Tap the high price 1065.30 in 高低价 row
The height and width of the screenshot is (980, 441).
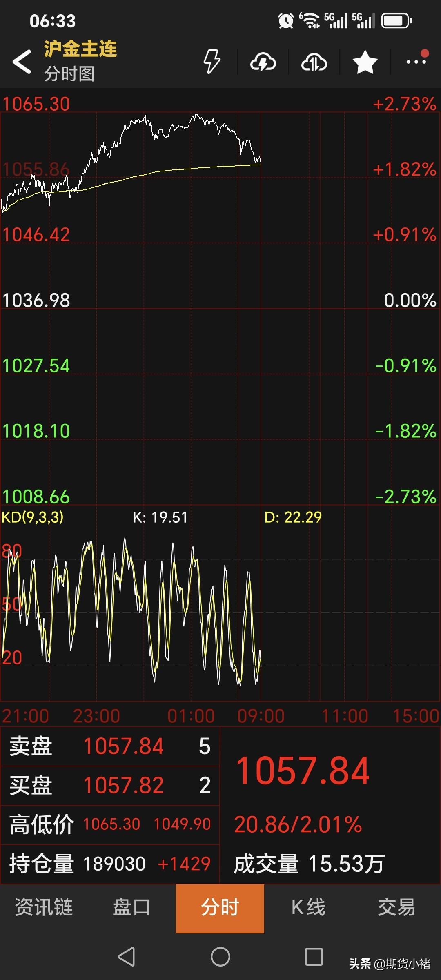coord(111,824)
